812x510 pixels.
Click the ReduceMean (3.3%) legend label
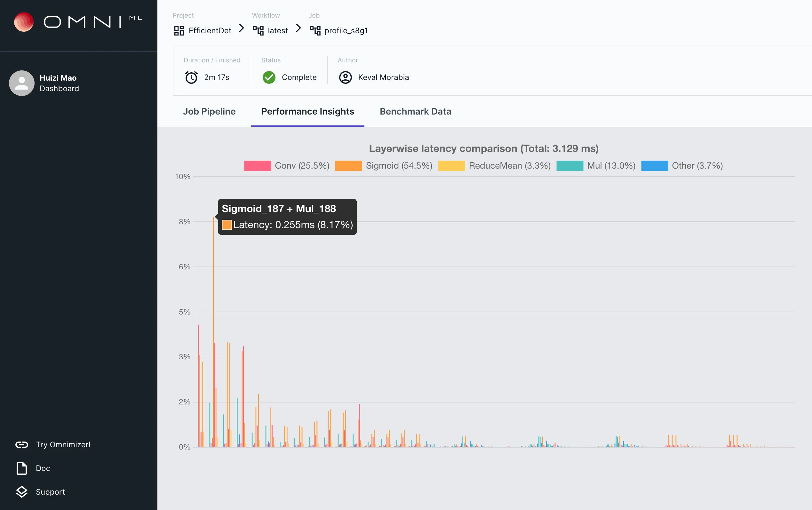click(510, 166)
